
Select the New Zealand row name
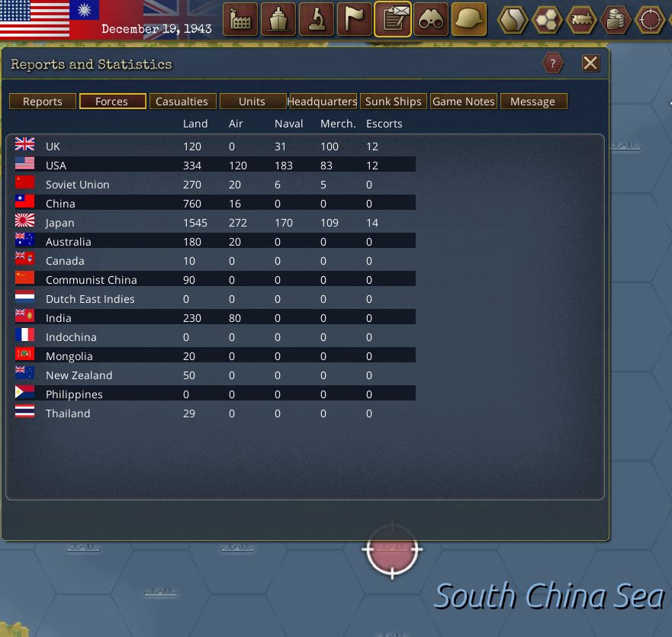coord(79,375)
